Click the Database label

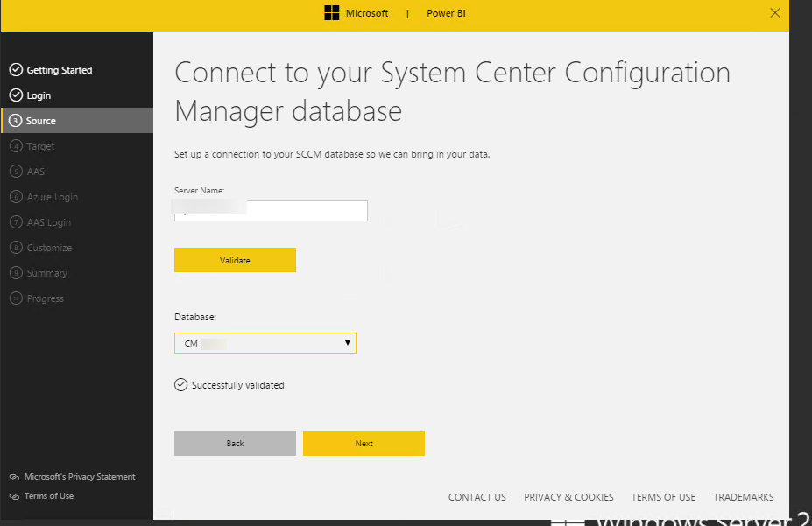pyautogui.click(x=195, y=317)
